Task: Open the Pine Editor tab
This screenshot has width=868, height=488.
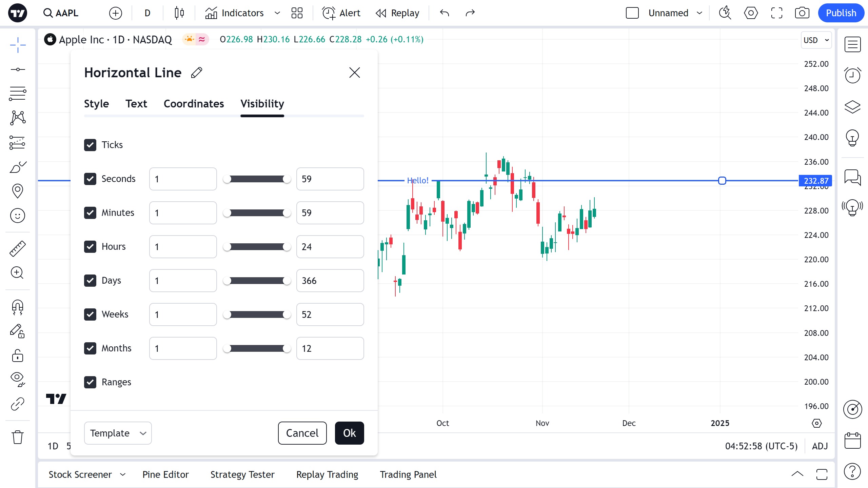Action: point(165,474)
